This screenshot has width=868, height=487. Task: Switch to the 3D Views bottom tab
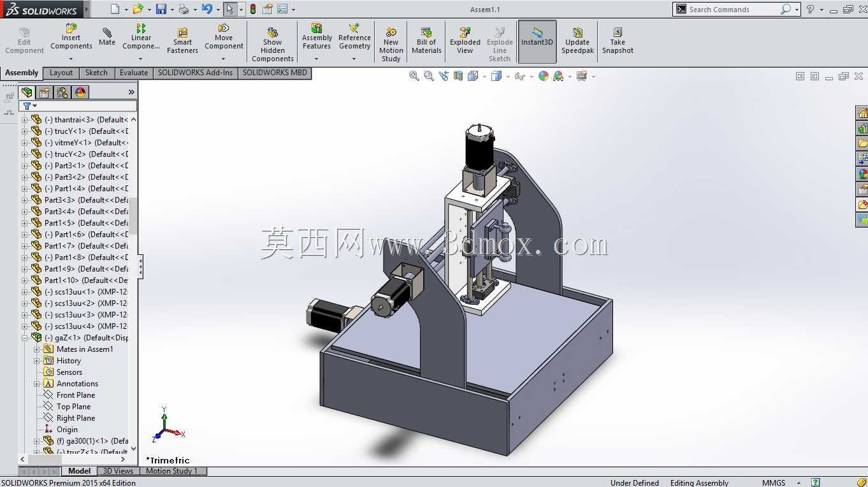119,471
